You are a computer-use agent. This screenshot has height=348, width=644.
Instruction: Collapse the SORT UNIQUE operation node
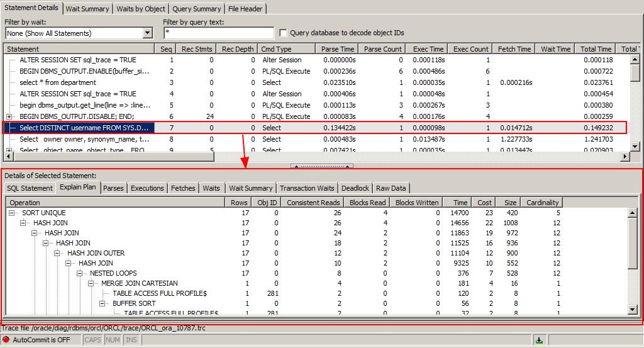13,213
